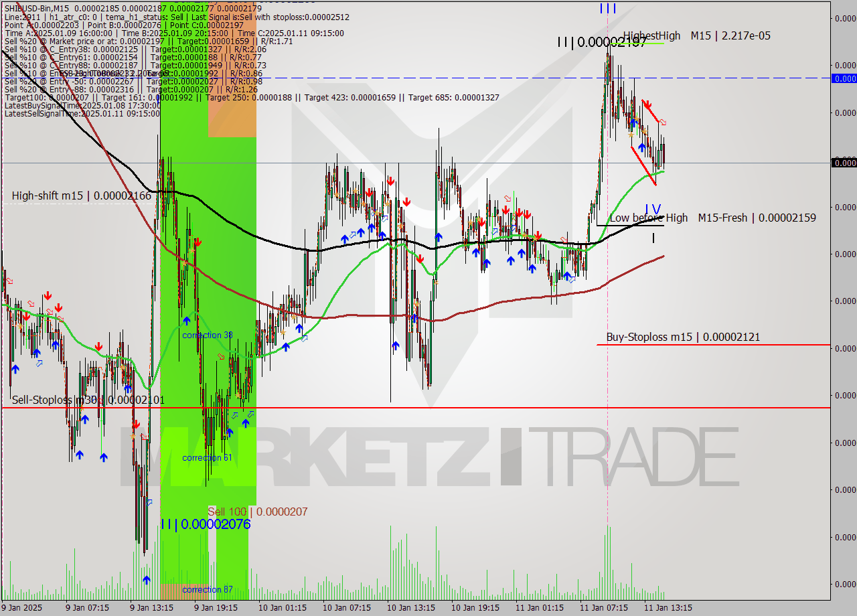Viewport: 857px width, 616px height.
Task: Select the black 'I I | 0.00002197' wave label
Action: coord(601,42)
